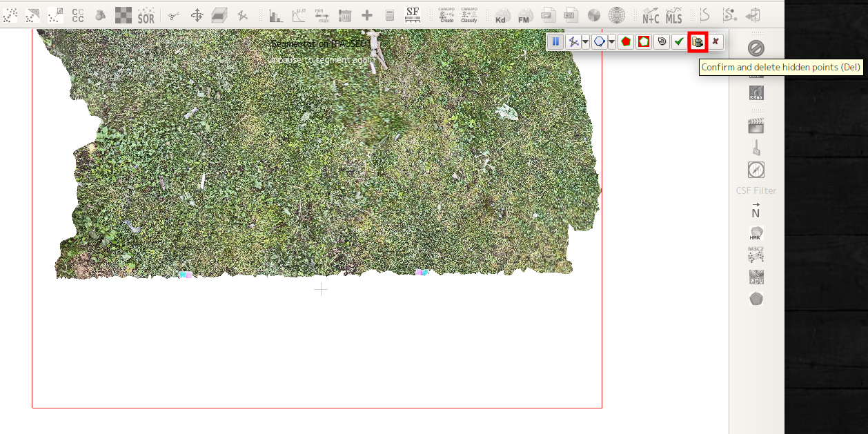Screen dimensions: 868x434
Task: Toggle SSAO shading in the sidebar
Action: pos(757,92)
